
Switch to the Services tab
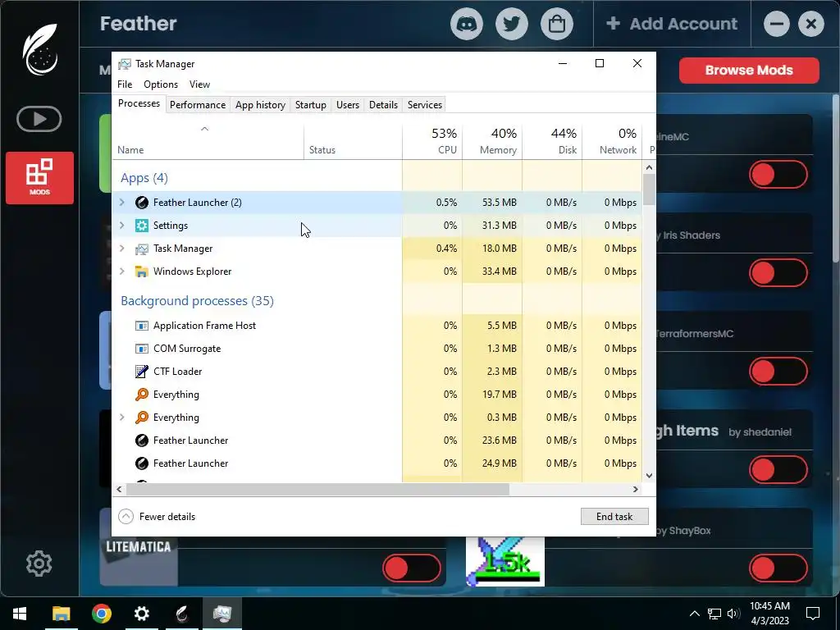pos(425,105)
